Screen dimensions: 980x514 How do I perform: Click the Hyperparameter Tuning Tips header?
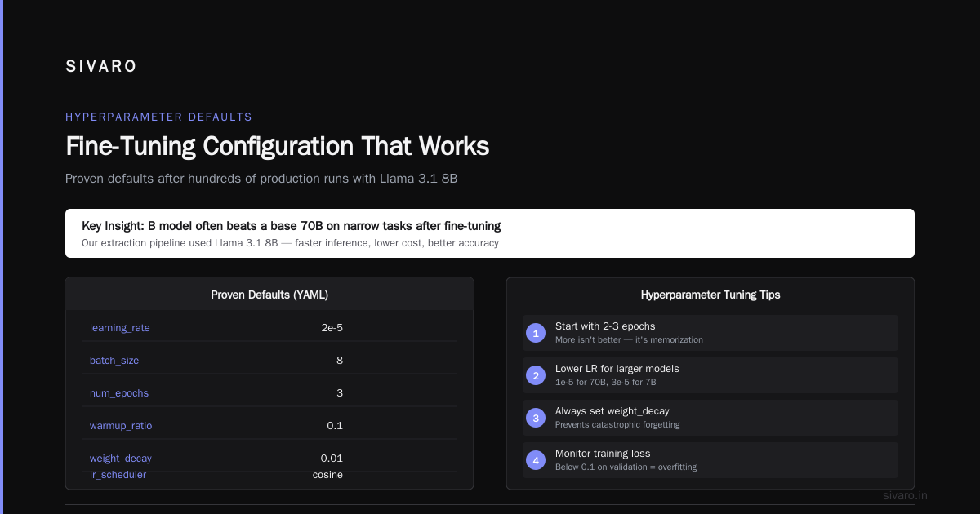710,295
